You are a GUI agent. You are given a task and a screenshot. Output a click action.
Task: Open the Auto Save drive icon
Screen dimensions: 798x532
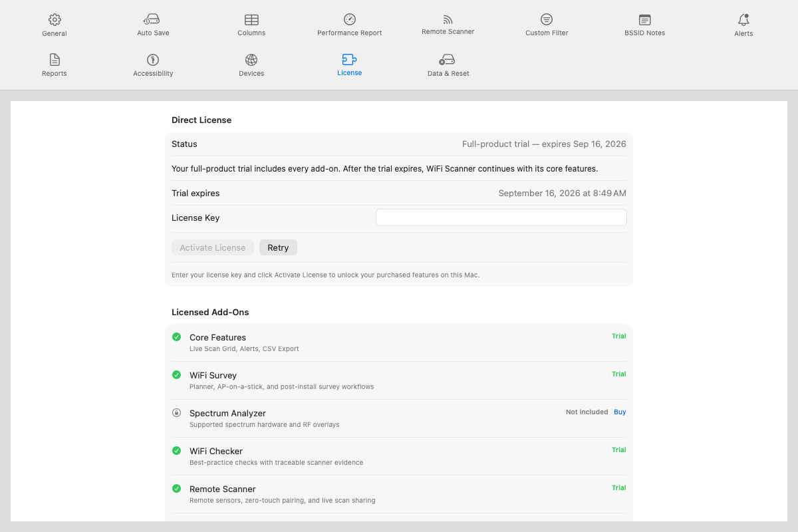pyautogui.click(x=153, y=19)
